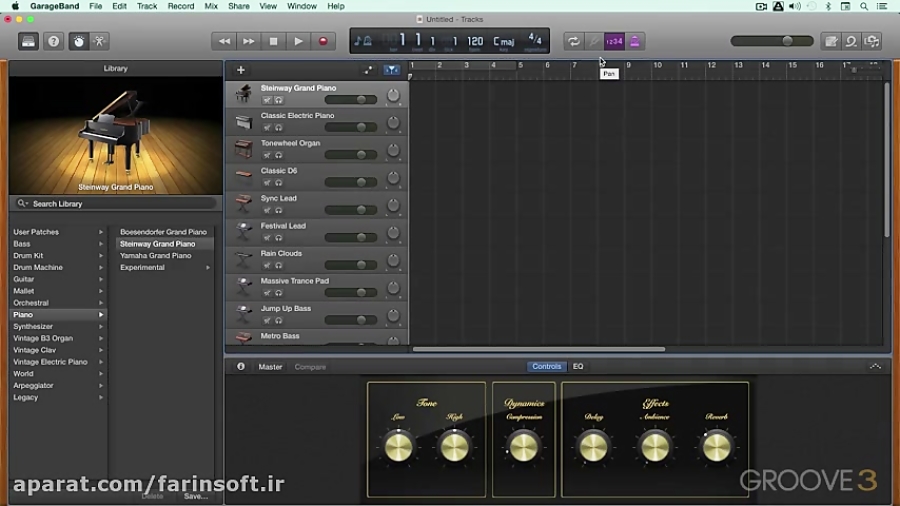Open Quick Help question mark button
The width and height of the screenshot is (900, 506).
(53, 41)
